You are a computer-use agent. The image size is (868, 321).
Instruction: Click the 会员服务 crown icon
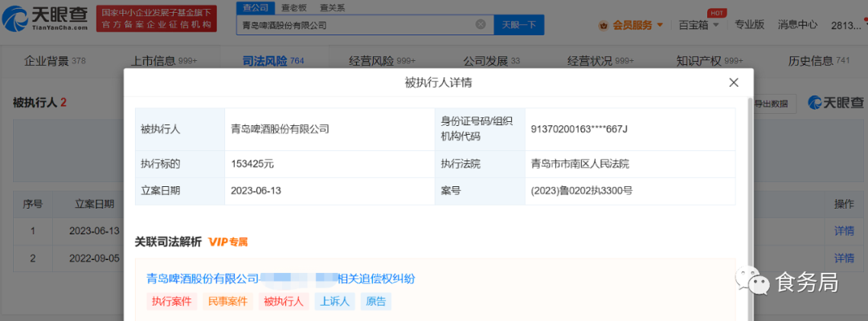[x=604, y=25]
